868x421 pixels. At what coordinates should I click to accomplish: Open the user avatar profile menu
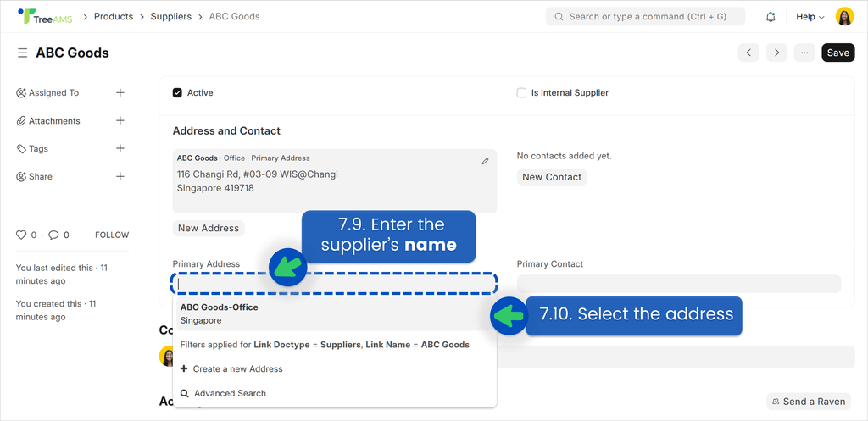pos(845,17)
